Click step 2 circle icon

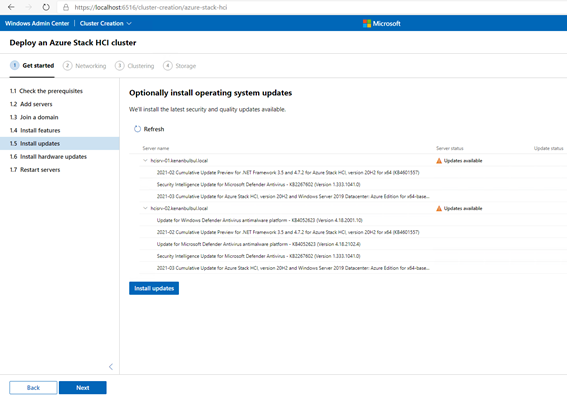67,66
